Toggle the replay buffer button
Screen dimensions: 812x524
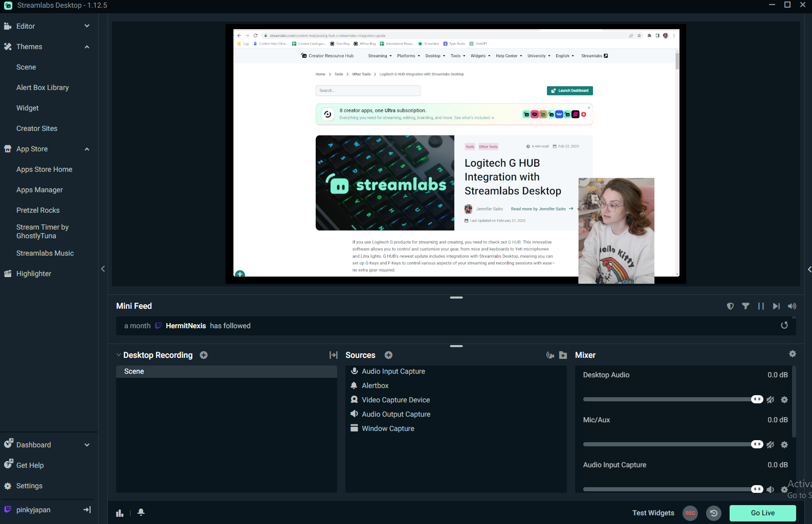coord(714,513)
